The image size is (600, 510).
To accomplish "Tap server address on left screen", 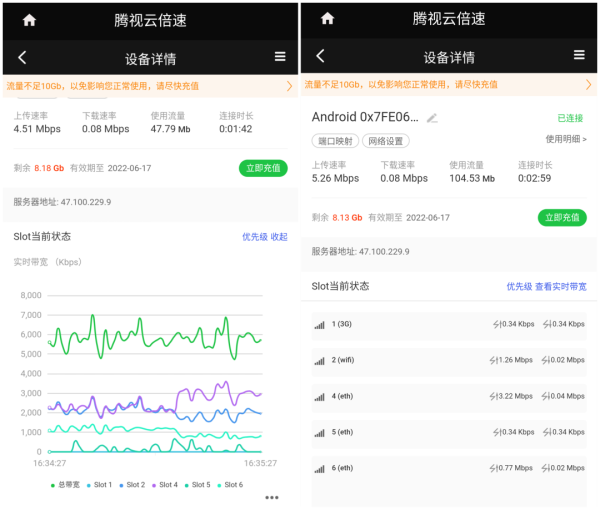I will pyautogui.click(x=62, y=202).
